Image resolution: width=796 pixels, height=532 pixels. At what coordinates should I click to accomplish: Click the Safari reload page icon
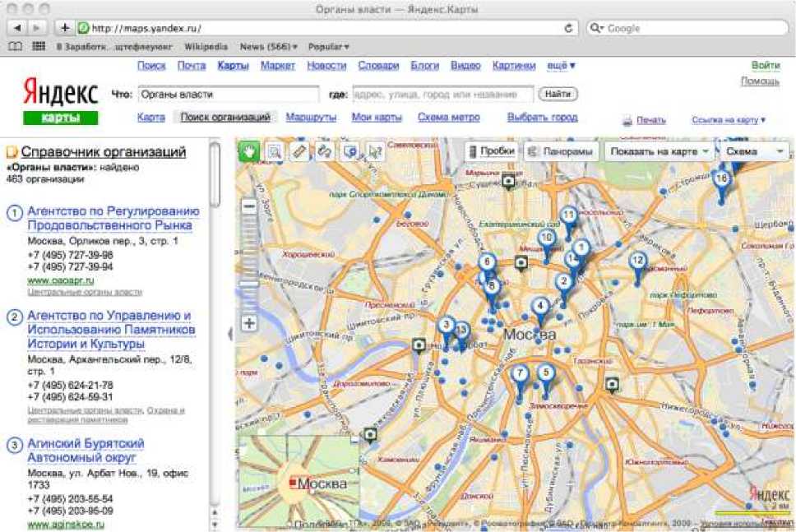click(x=568, y=28)
